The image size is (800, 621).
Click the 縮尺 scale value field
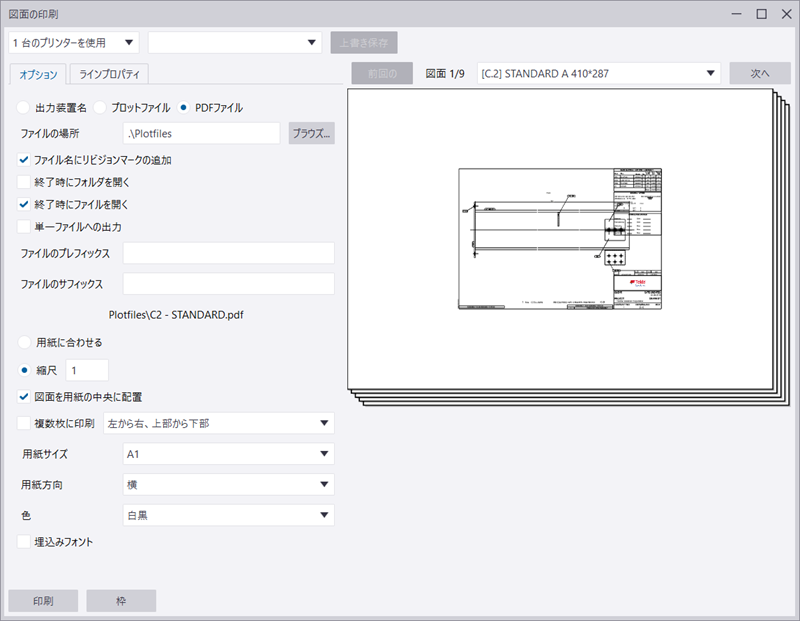click(x=87, y=370)
